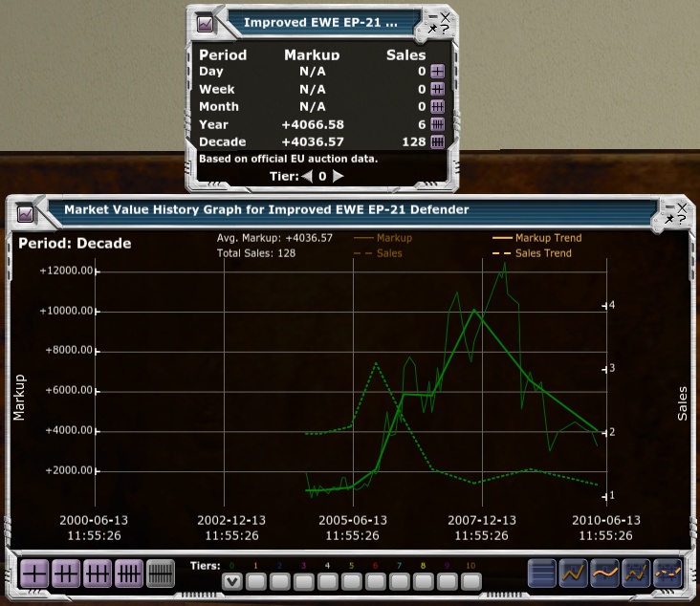The image size is (700, 606).
Task: Click the Month period icon in bottom toolbar
Action: click(98, 574)
